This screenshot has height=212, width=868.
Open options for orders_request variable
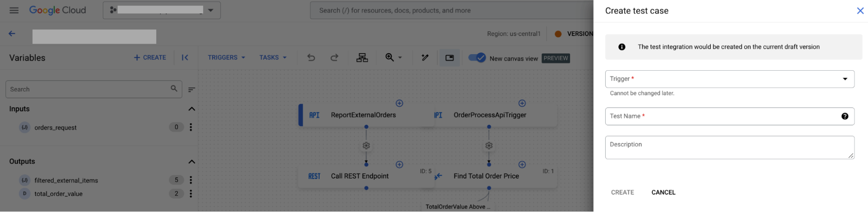[191, 127]
